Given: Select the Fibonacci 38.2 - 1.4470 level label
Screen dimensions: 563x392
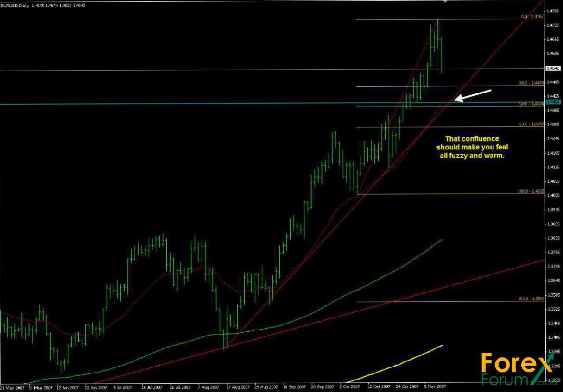Looking at the screenshot, I should (x=531, y=84).
